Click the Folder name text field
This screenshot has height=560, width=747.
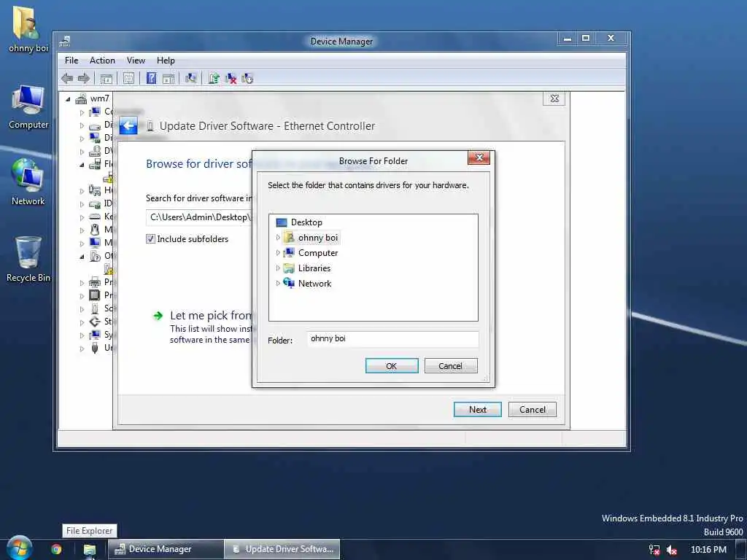coord(392,339)
